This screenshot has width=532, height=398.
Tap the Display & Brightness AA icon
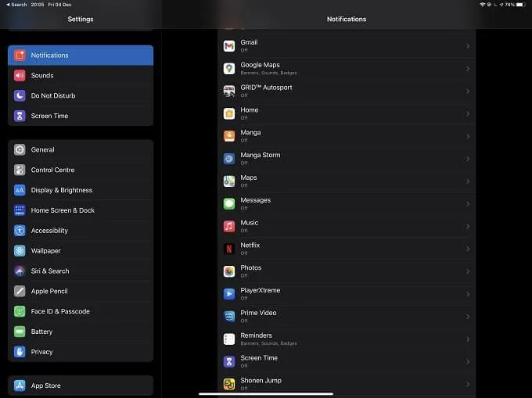click(20, 190)
